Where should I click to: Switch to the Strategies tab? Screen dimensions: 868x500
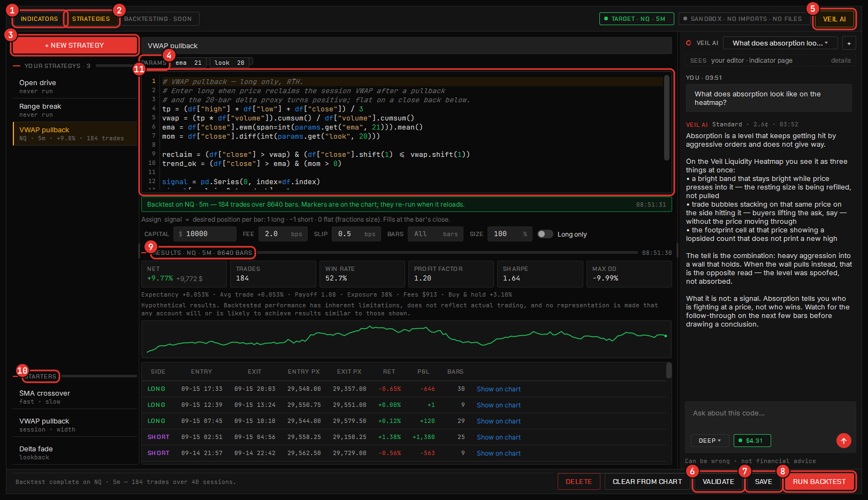[91, 19]
